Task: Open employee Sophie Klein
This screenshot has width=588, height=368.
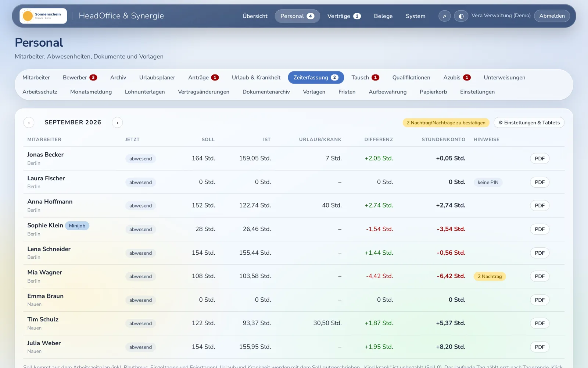Action: click(x=45, y=225)
